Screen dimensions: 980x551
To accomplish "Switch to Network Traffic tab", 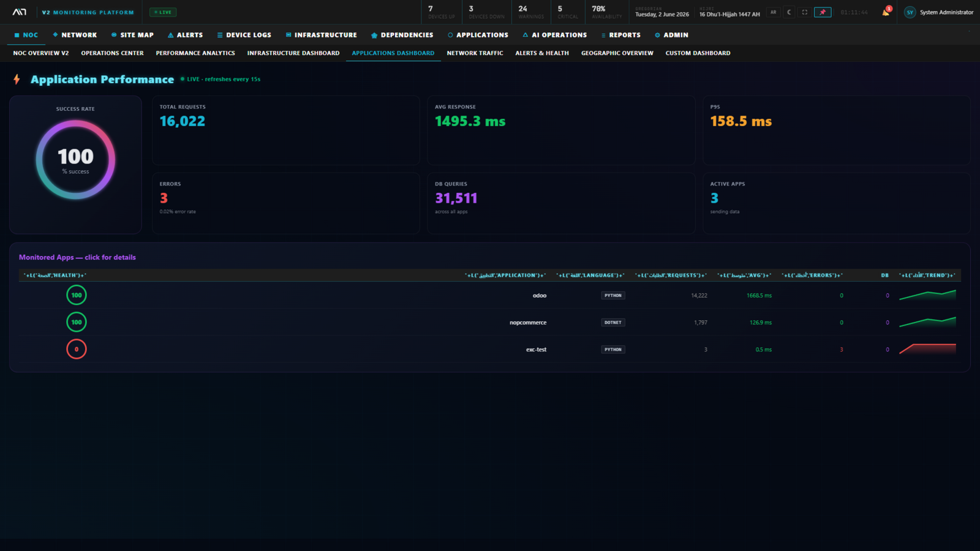I will [x=475, y=53].
